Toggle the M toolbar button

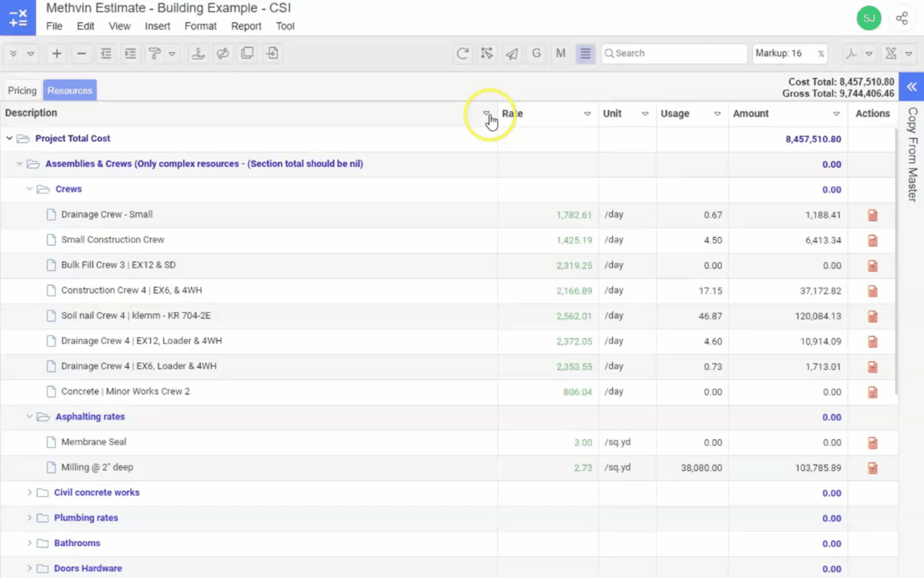tap(560, 54)
